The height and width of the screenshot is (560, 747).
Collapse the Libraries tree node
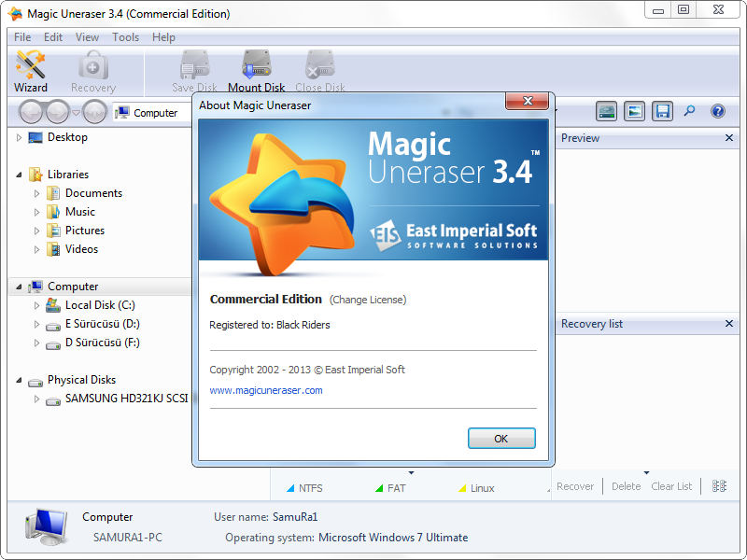point(19,175)
